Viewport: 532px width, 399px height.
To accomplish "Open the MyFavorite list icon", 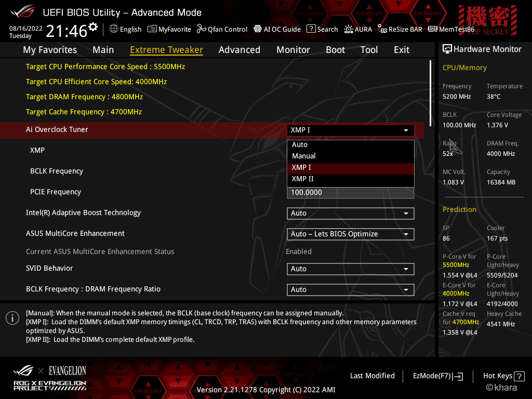I will tap(152, 29).
